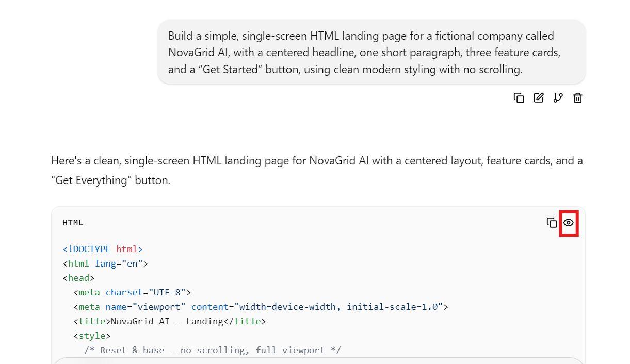Click the <style> tag line
The image size is (630, 364).
pyautogui.click(x=92, y=336)
